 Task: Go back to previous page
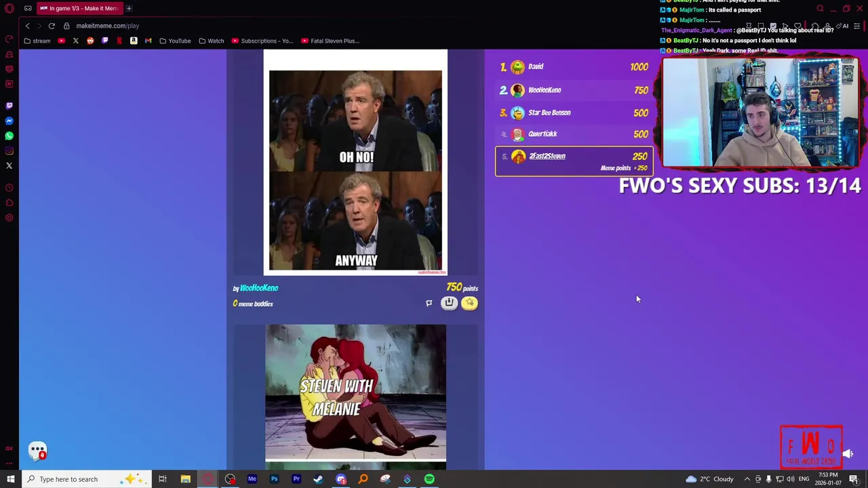[x=27, y=26]
